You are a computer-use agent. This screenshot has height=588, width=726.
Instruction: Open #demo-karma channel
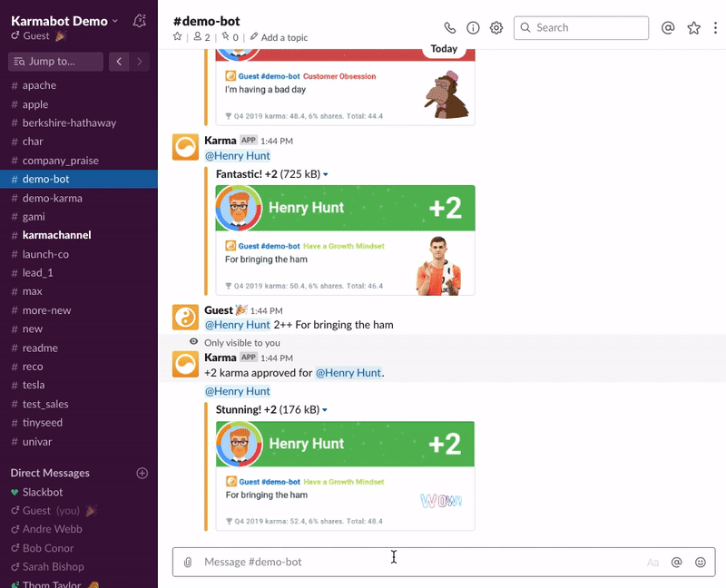tap(79, 198)
